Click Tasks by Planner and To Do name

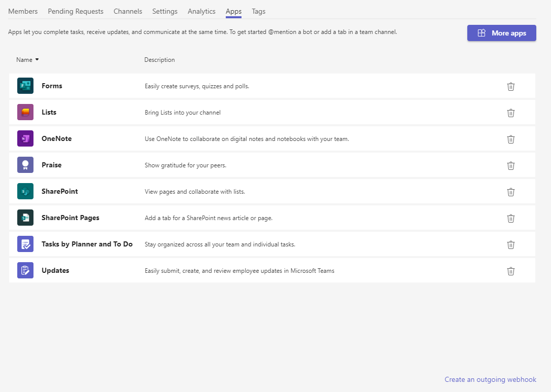(x=87, y=244)
